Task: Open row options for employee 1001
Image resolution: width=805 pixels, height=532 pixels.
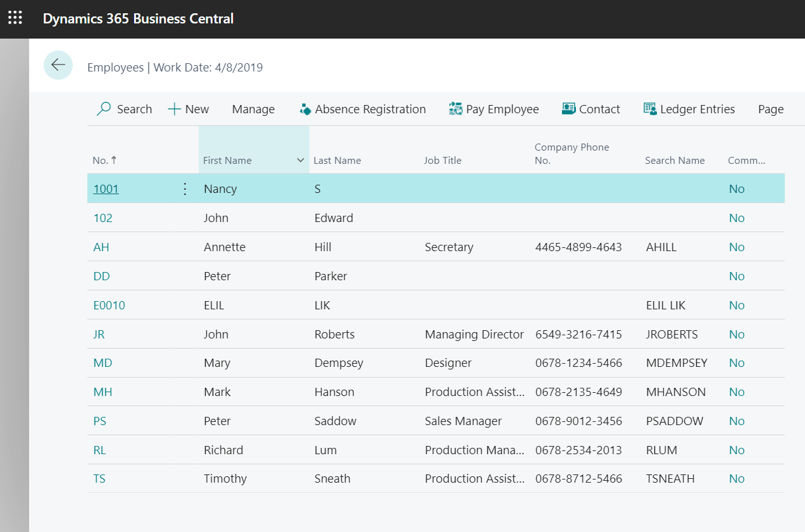Action: 185,189
